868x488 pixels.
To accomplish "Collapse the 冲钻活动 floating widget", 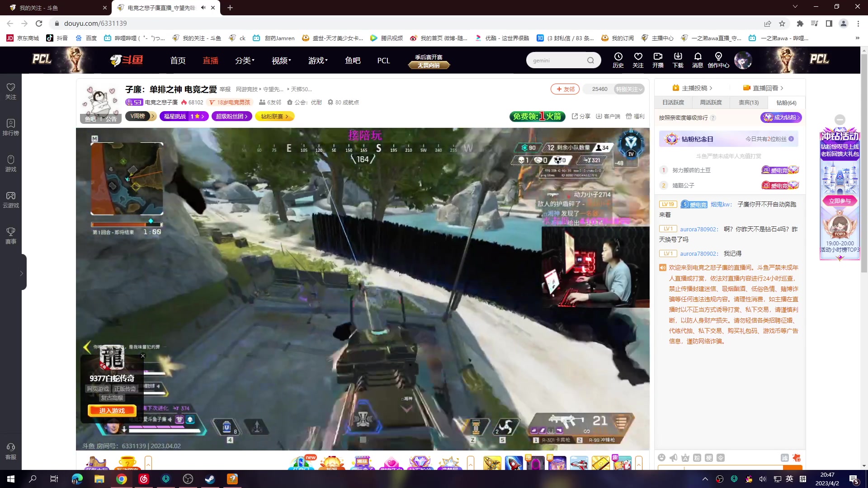I will (840, 120).
